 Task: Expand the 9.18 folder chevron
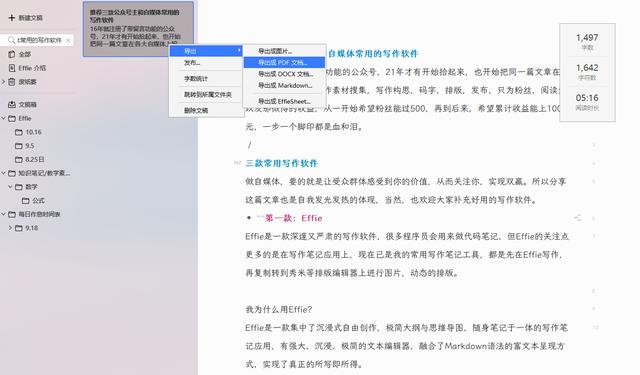click(10, 228)
